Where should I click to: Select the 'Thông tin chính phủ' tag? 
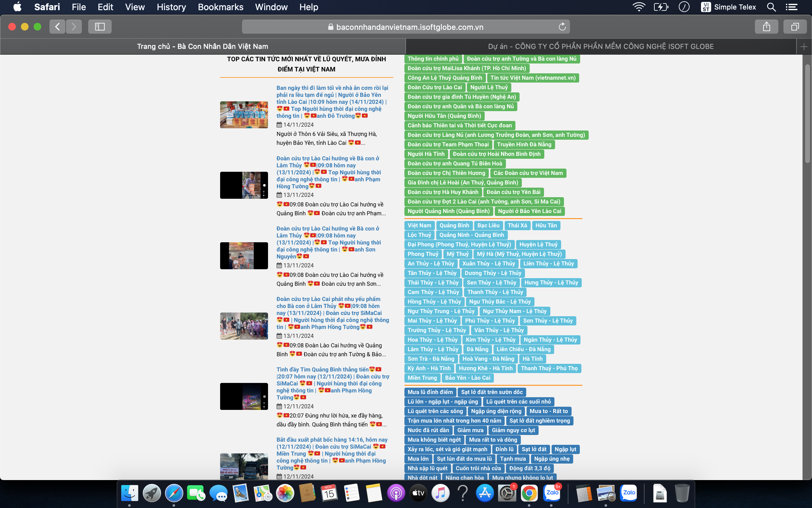point(433,59)
